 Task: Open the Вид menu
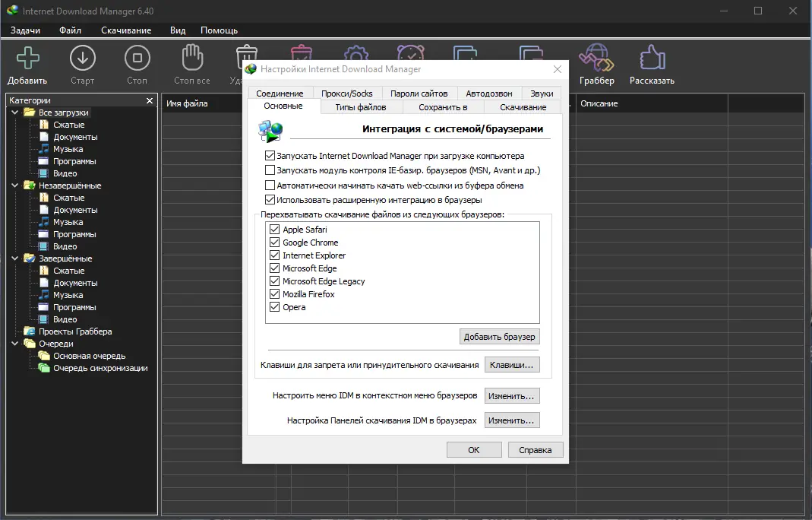pos(178,30)
